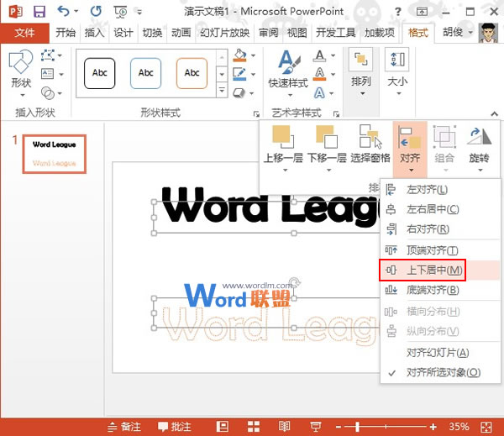The image size is (504, 436).
Task: Open PowerPoint Help question mark
Action: pyautogui.click(x=398, y=12)
